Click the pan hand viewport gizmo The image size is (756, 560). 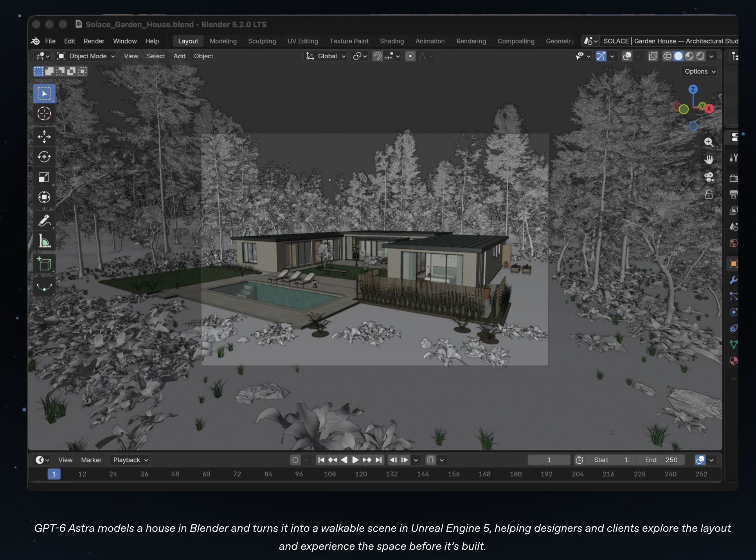click(x=709, y=159)
